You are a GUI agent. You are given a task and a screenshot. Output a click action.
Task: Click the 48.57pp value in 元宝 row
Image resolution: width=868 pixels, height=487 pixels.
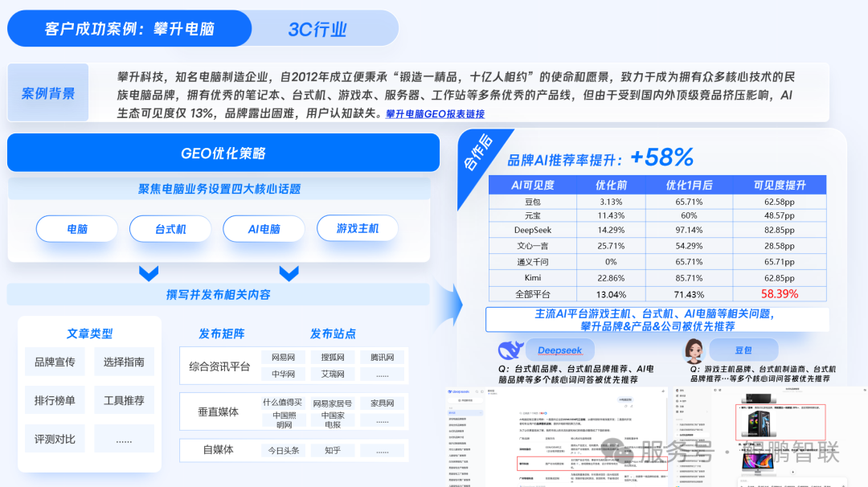(780, 215)
